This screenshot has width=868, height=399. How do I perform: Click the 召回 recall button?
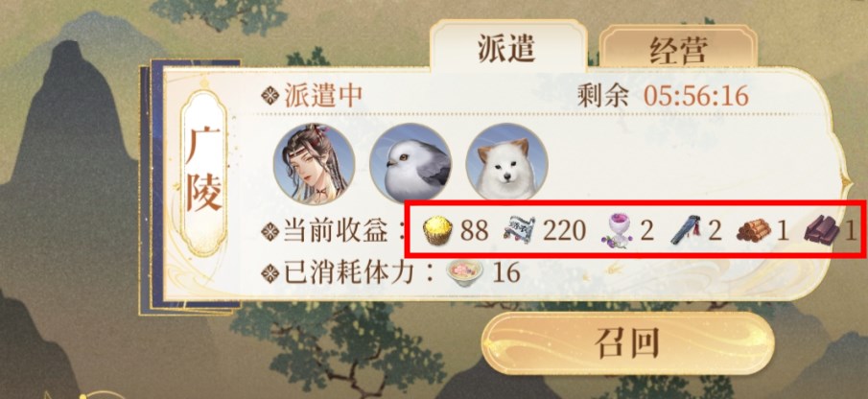tap(627, 344)
